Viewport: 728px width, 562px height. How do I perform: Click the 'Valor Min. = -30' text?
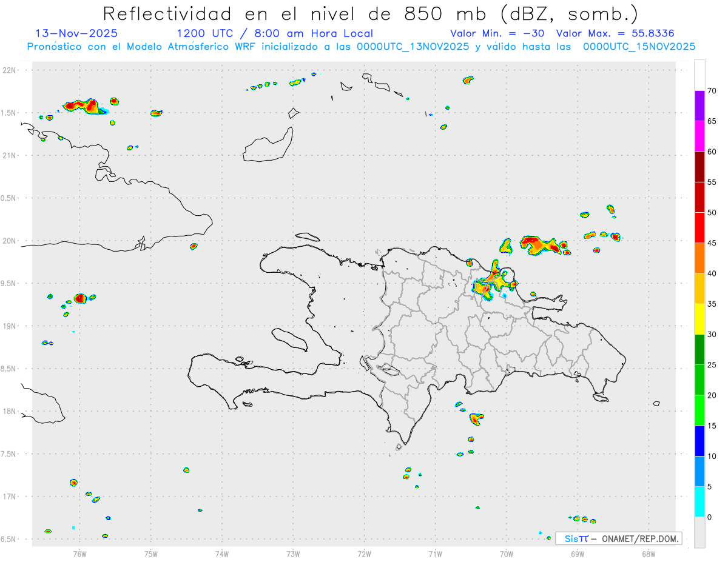point(498,33)
